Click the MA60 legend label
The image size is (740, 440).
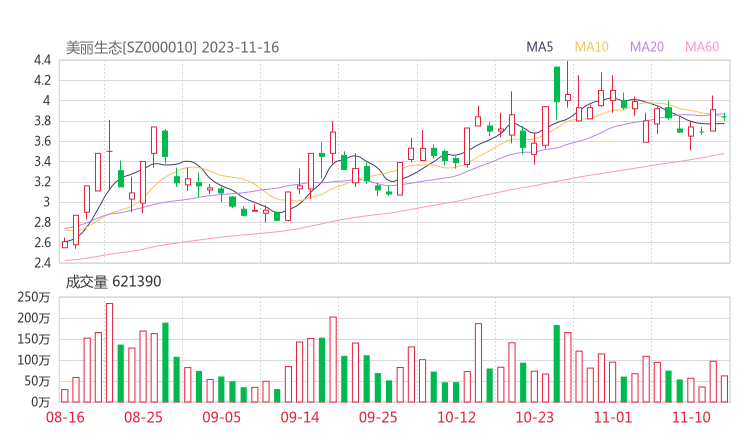coord(702,47)
